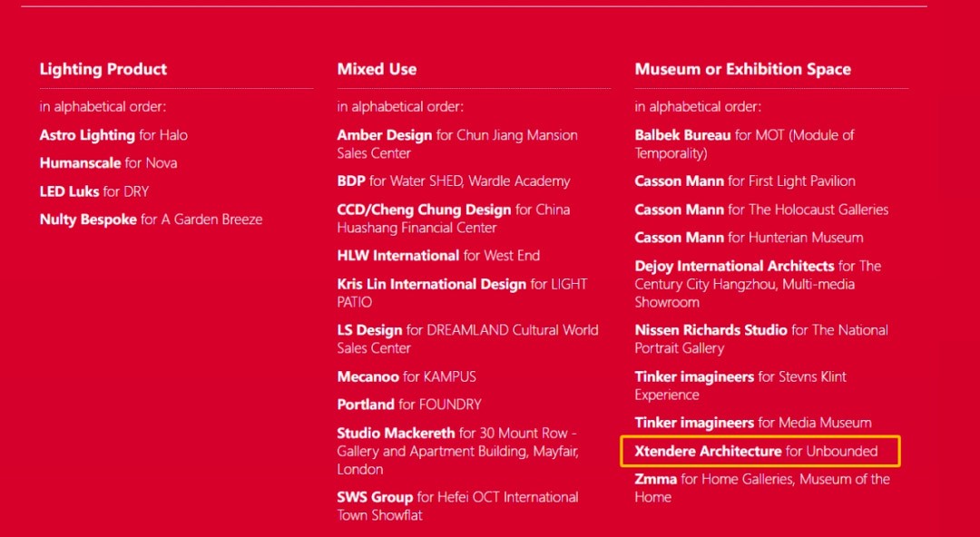Click CCD/Cheng Chung Design entry
980x537 pixels.
[453, 210]
